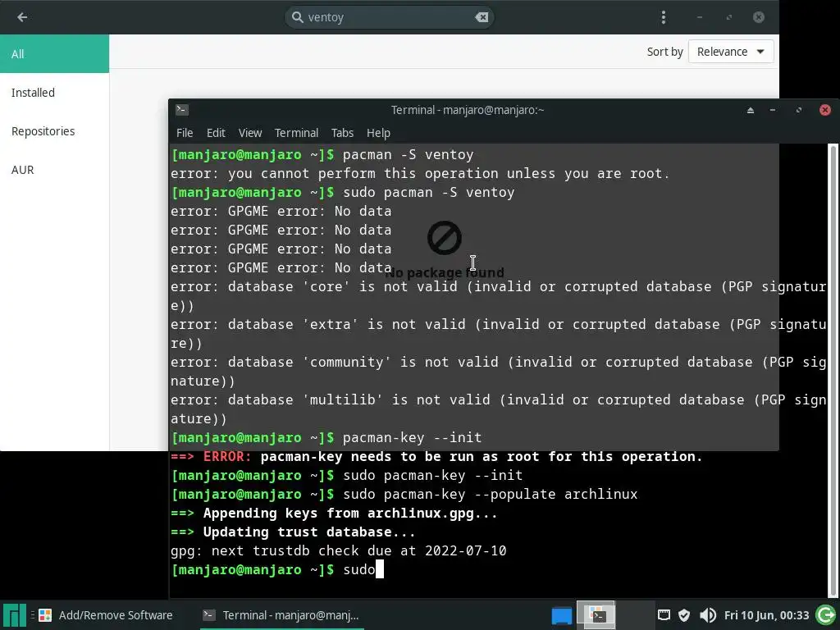Click the show desktop icon in the panel
Screen dimensions: 840x630
[561, 615]
